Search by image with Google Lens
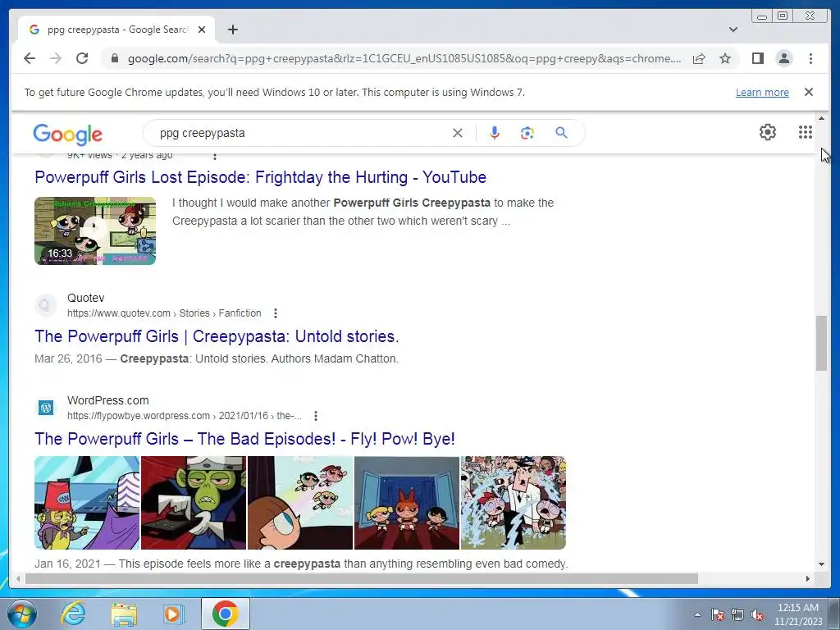The height and width of the screenshot is (630, 840). [527, 133]
